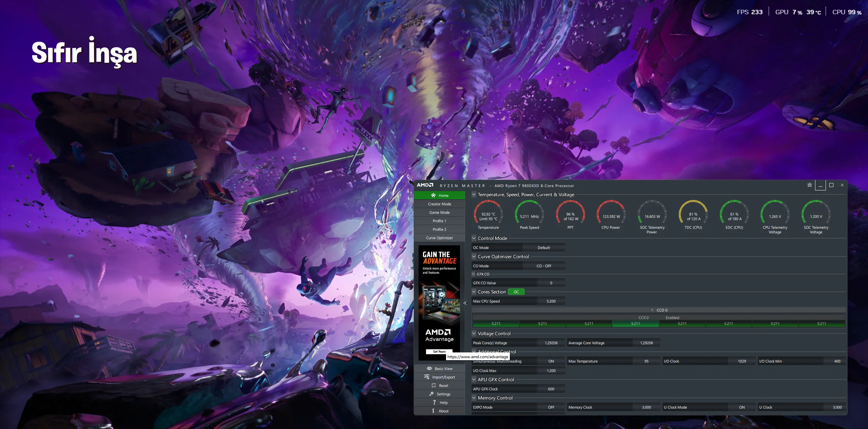Click the Home icon in sidebar
Viewport: 868px width, 429px height.
pyautogui.click(x=433, y=196)
